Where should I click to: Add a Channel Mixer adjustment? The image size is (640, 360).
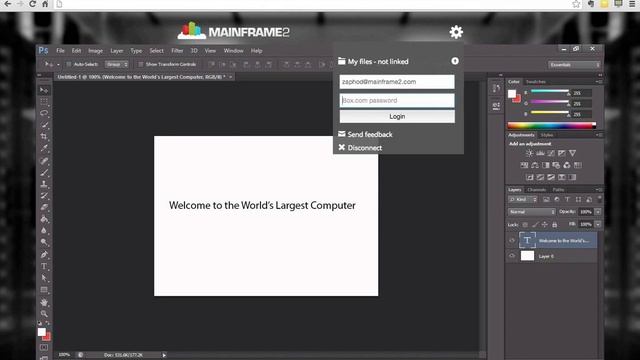pos(567,165)
